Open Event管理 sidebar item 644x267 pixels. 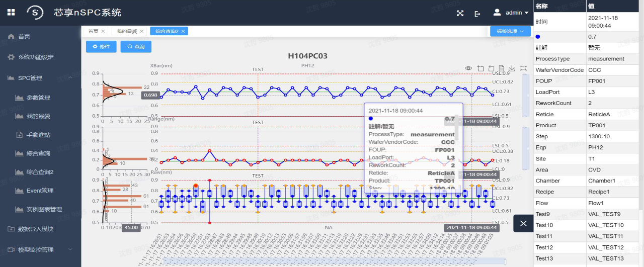coord(40,191)
